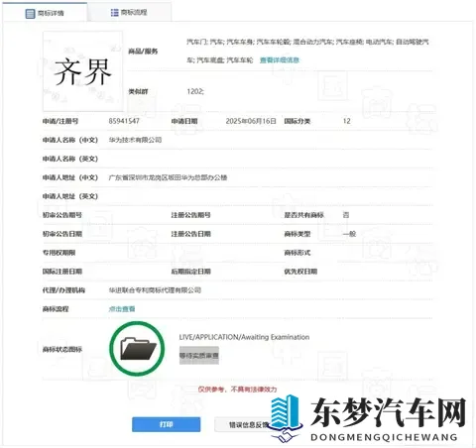Open 查看详细信息 link for goods

click(280, 60)
